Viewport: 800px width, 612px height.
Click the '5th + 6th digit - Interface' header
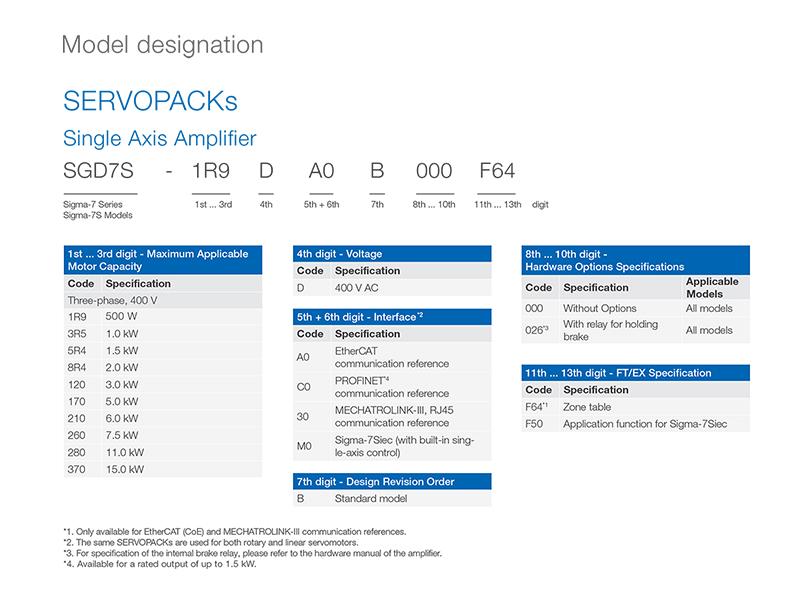(x=392, y=317)
